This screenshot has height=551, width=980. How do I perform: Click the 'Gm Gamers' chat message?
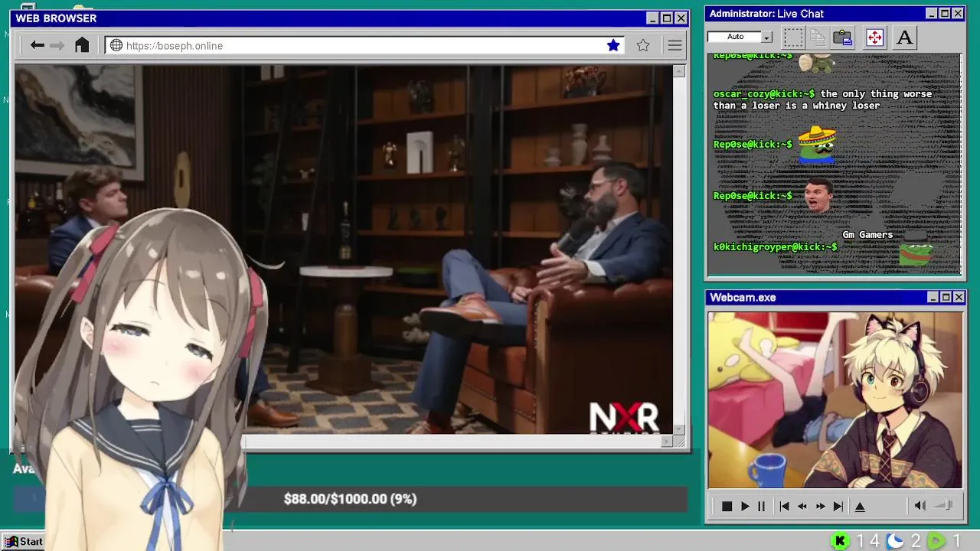(867, 235)
